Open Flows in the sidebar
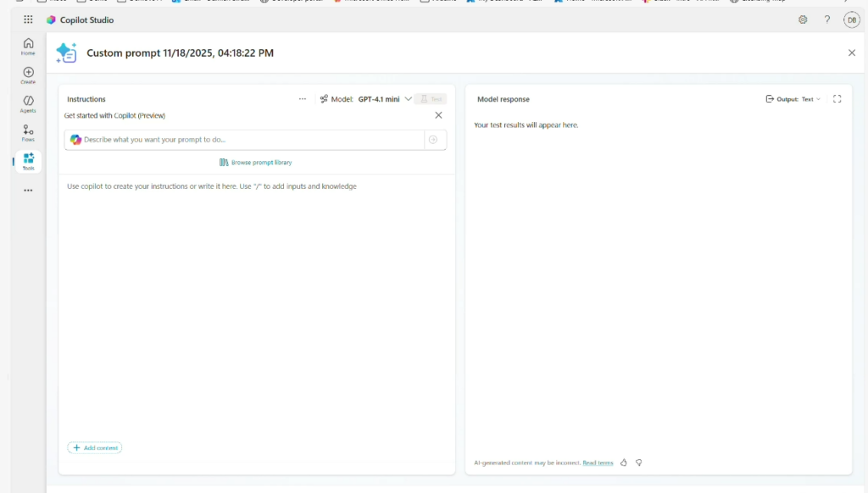 click(x=28, y=133)
